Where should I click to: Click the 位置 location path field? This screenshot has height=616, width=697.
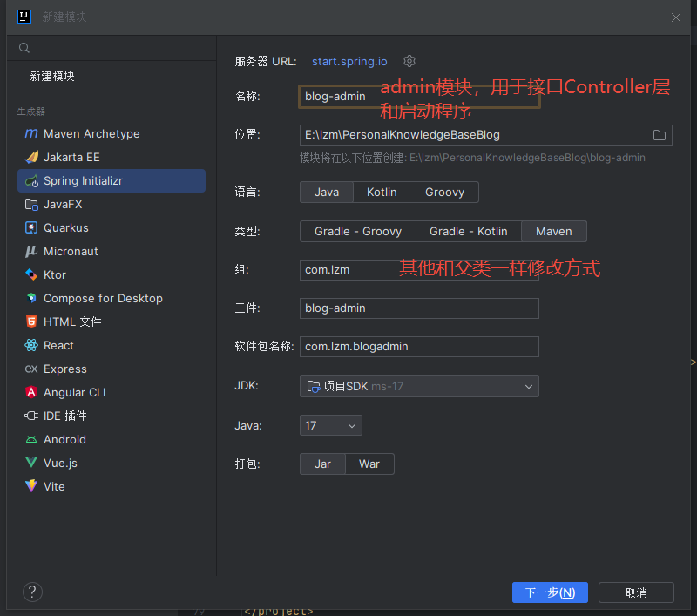coord(486,135)
